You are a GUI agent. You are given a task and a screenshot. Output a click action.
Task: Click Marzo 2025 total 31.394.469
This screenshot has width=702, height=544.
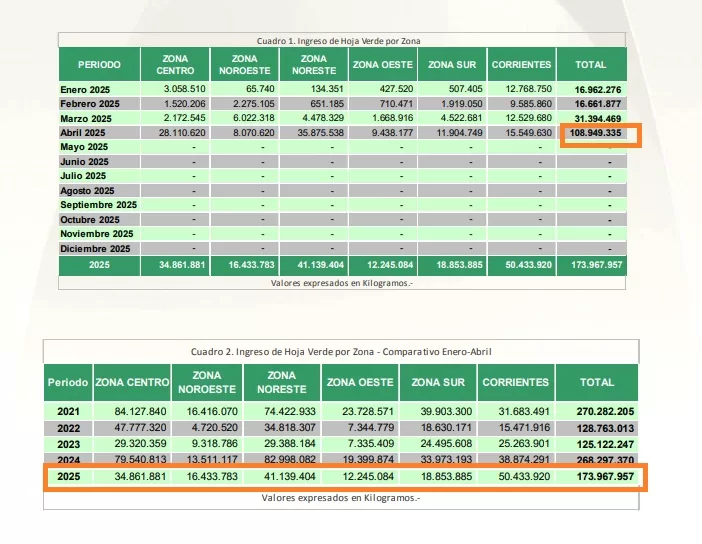click(x=598, y=118)
